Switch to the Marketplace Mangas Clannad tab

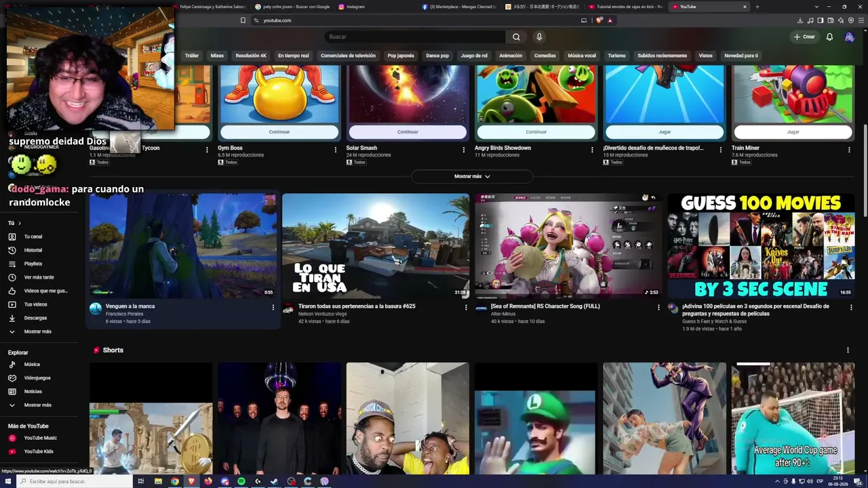click(x=458, y=7)
